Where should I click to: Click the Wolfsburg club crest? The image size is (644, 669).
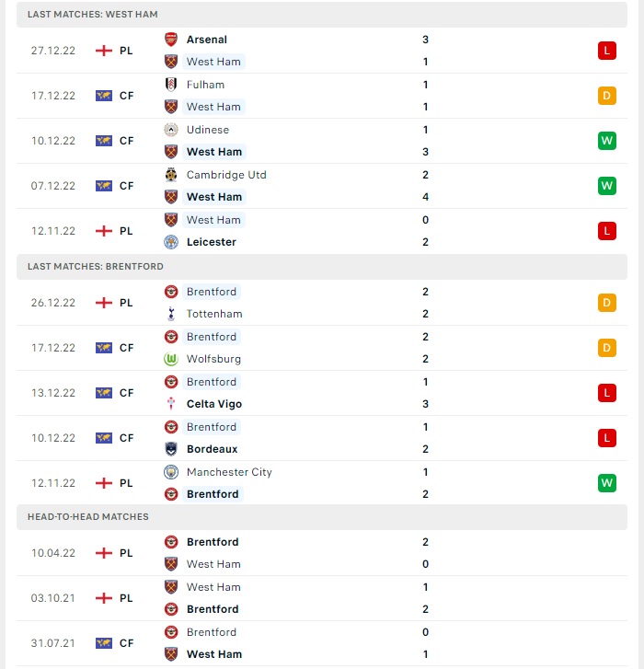click(171, 359)
